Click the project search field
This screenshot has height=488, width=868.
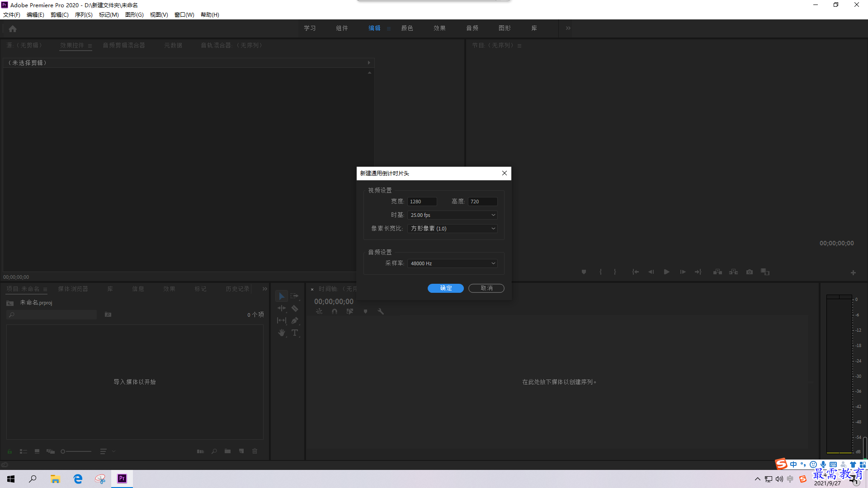(52, 315)
